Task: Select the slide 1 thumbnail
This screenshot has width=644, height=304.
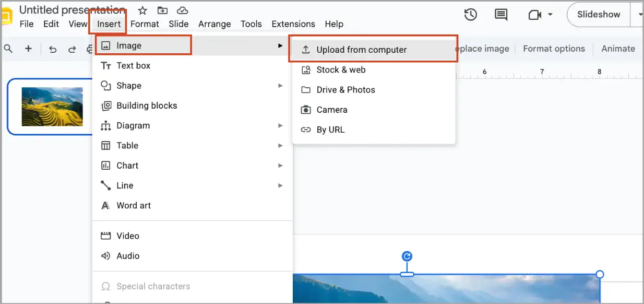Action: click(x=52, y=107)
